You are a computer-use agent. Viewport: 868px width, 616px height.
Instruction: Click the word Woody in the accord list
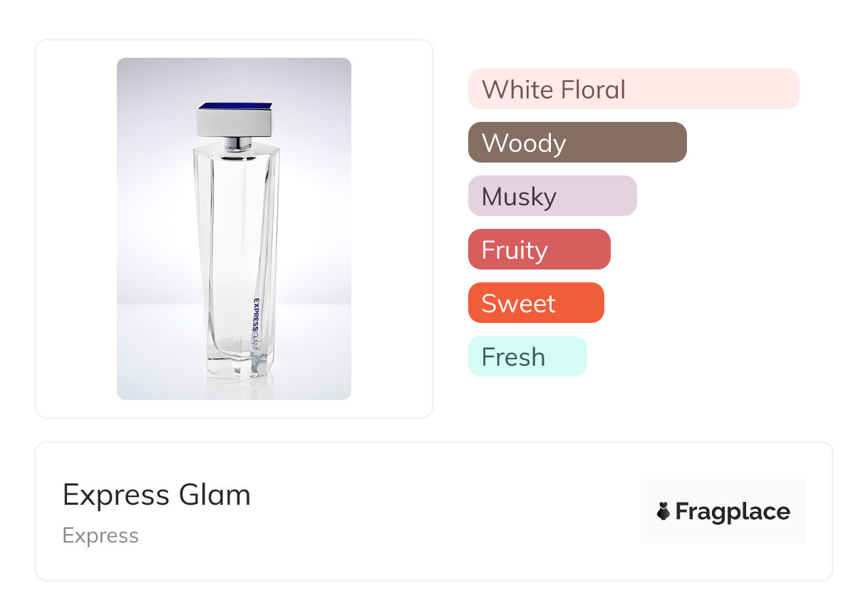524,143
